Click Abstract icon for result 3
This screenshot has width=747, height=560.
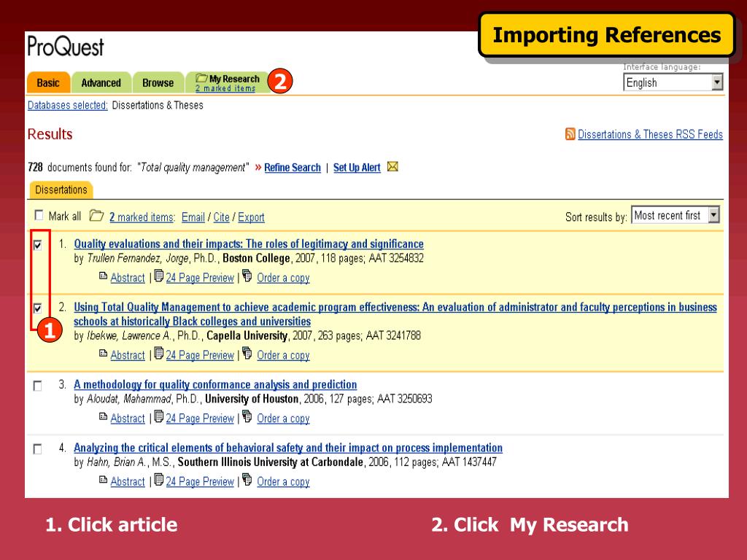pyautogui.click(x=103, y=416)
